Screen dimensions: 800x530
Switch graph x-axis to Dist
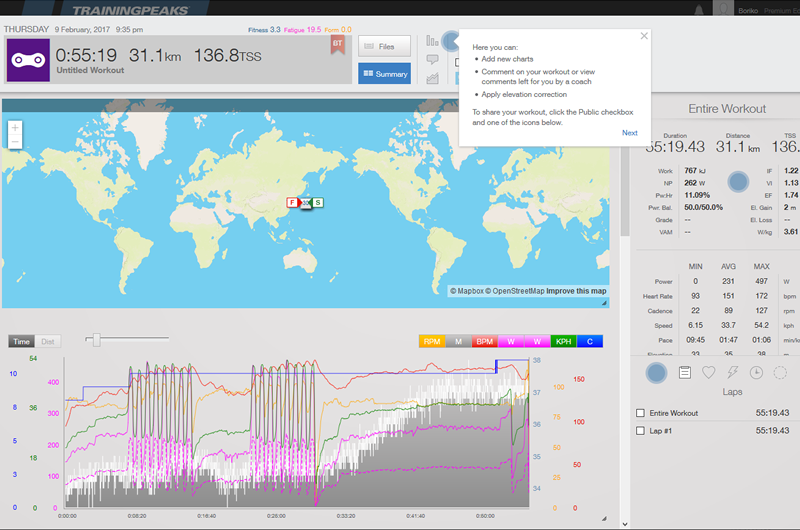point(48,341)
